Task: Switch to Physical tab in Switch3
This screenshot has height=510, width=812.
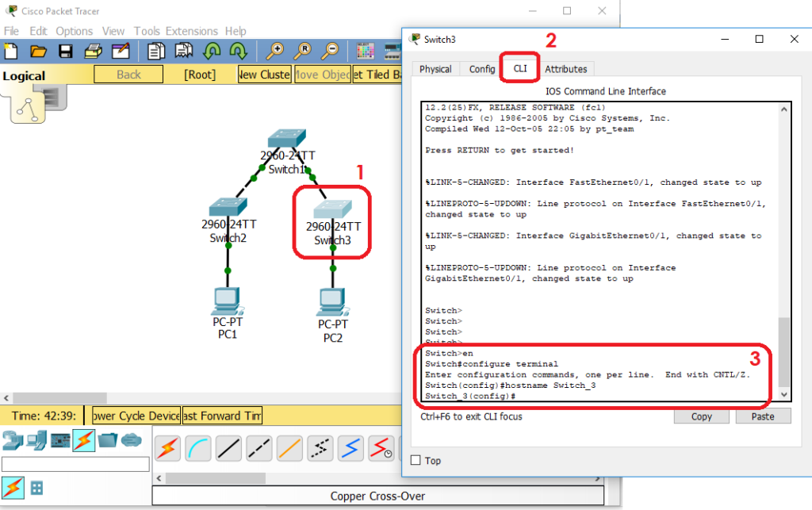Action: 435,69
